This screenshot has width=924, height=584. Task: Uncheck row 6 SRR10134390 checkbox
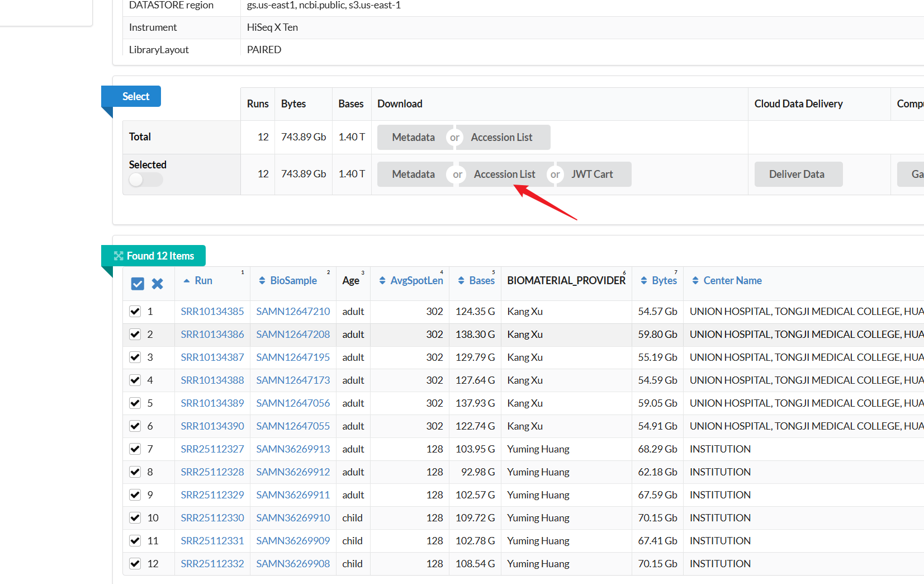pos(135,426)
